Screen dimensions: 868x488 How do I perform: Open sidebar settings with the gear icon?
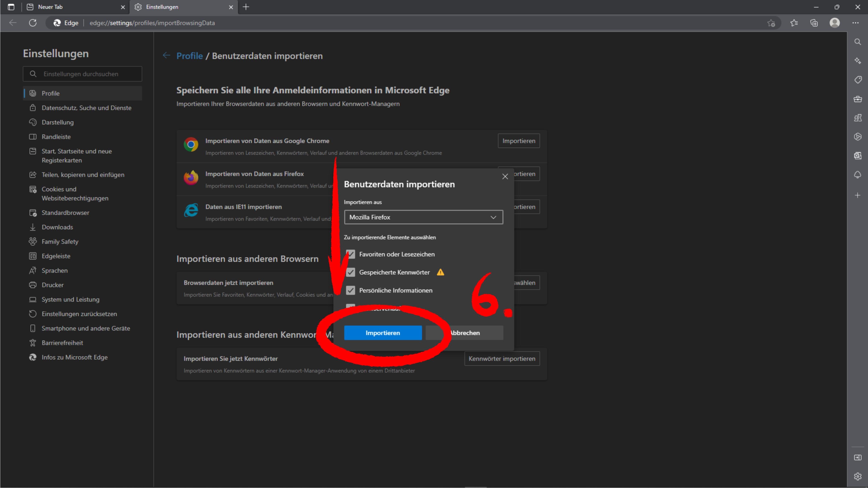(x=858, y=476)
